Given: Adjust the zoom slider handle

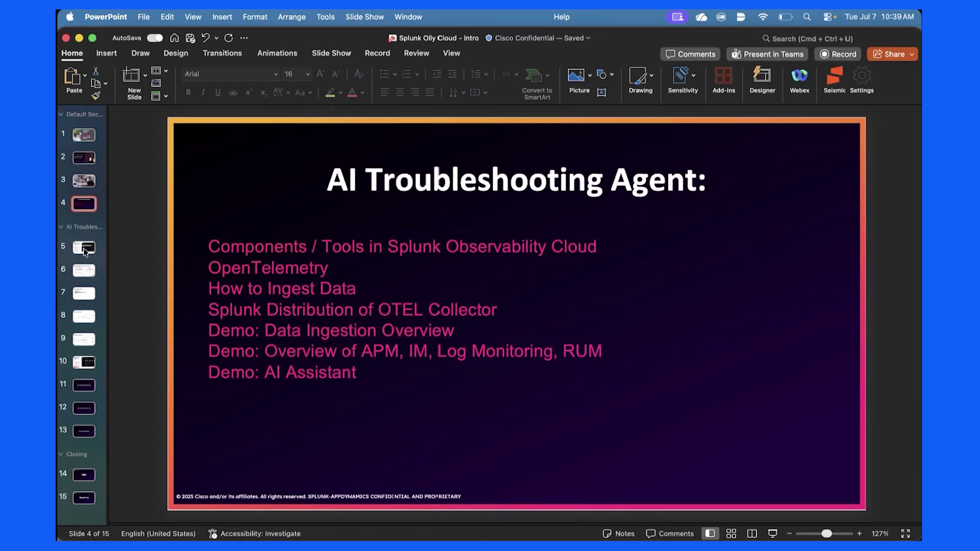Looking at the screenshot, I should (826, 533).
